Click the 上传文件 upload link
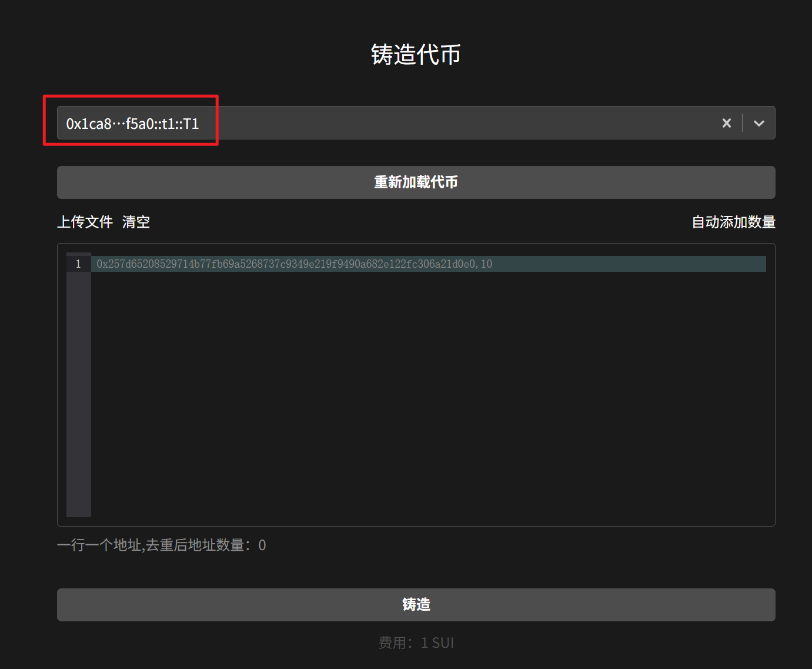 [85, 222]
